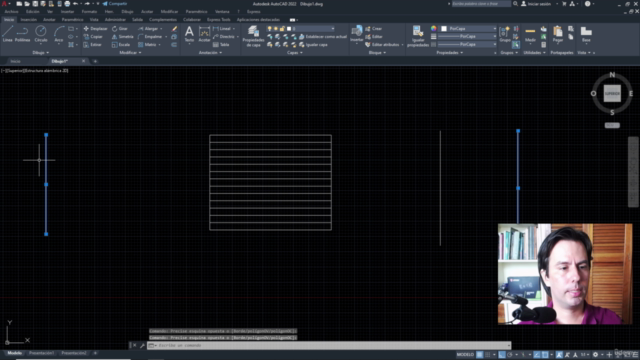Click the Tabla tool
This screenshot has height=360, width=640.
point(221,44)
